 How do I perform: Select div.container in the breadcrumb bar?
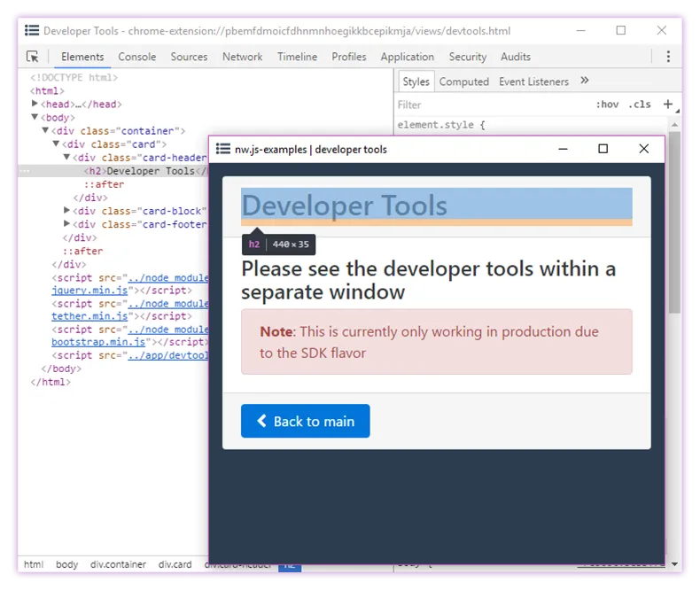pos(118,564)
